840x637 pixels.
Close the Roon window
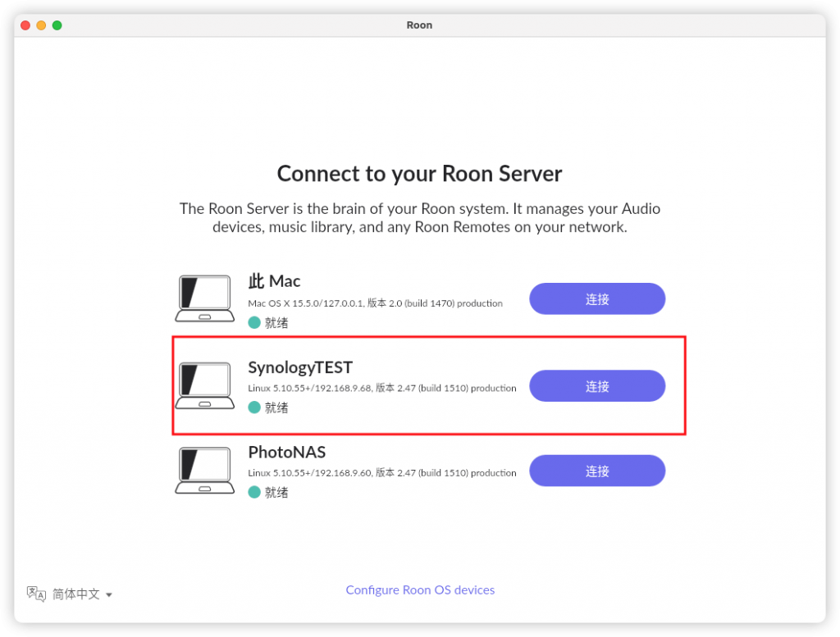(25, 25)
